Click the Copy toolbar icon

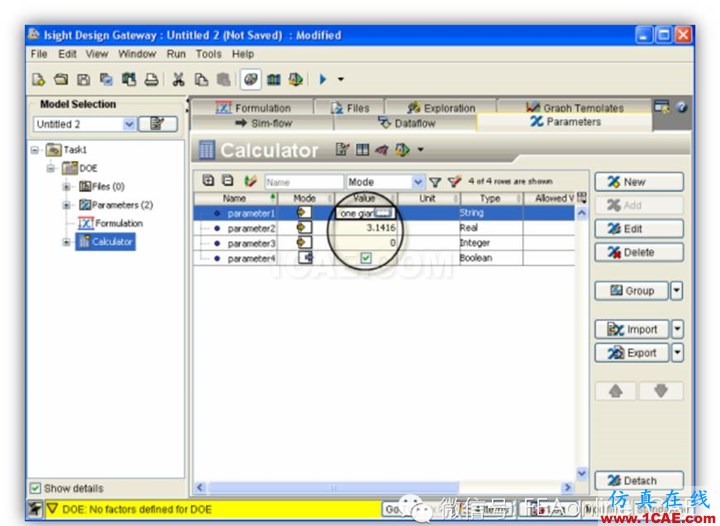click(x=201, y=80)
